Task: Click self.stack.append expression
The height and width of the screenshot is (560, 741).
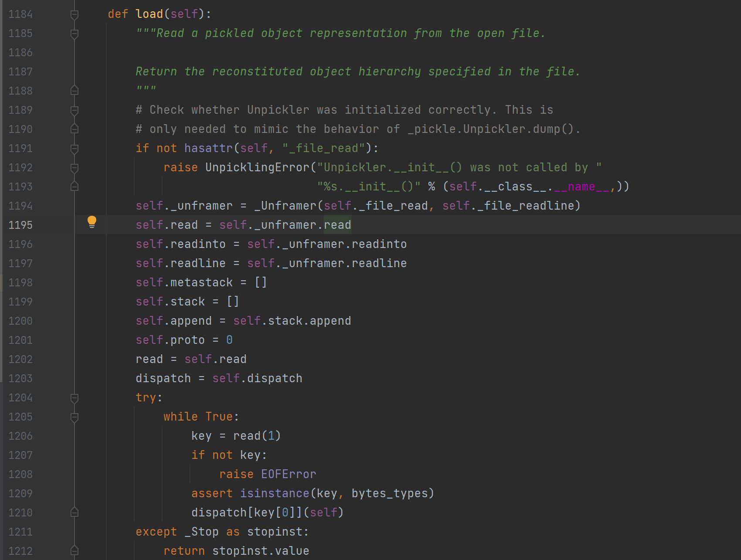Action: click(x=292, y=321)
